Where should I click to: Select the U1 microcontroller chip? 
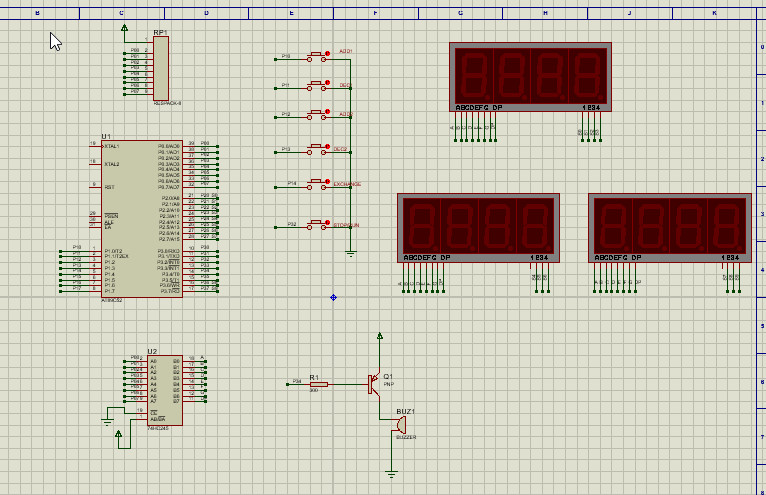142,219
